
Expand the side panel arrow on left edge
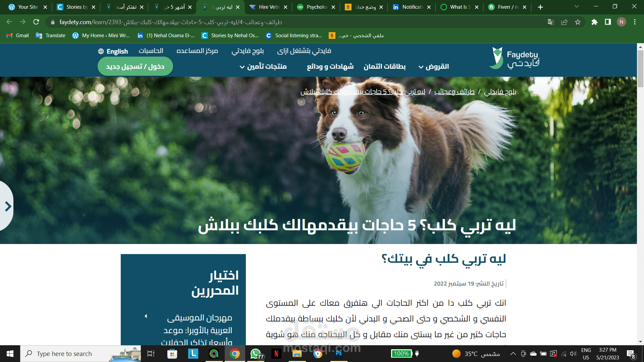(x=7, y=206)
